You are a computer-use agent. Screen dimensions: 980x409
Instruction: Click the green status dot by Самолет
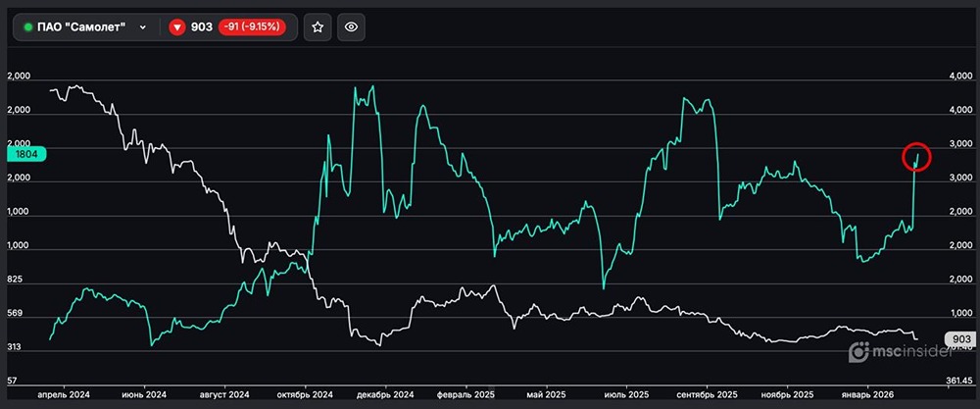tap(27, 27)
